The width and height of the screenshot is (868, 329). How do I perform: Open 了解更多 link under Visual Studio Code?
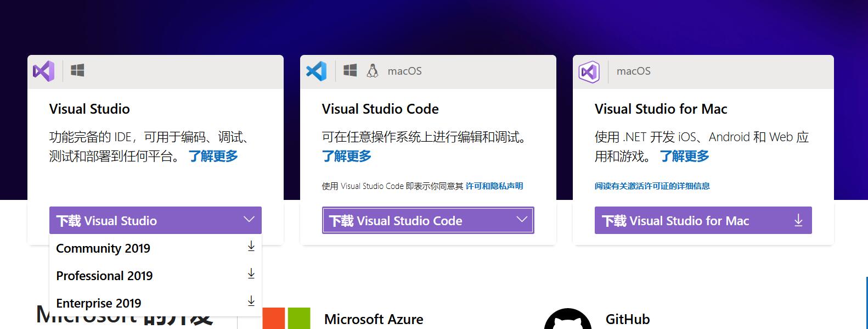(x=347, y=157)
